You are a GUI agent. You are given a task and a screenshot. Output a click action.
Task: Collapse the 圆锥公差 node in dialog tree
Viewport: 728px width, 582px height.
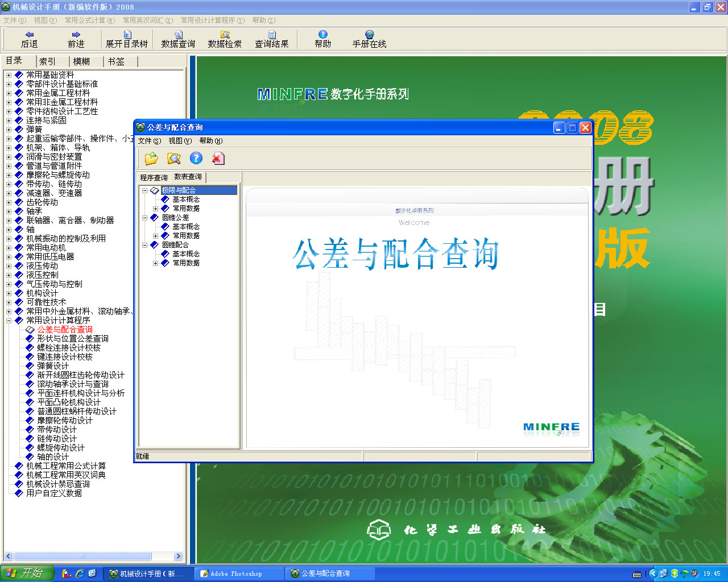coord(144,218)
